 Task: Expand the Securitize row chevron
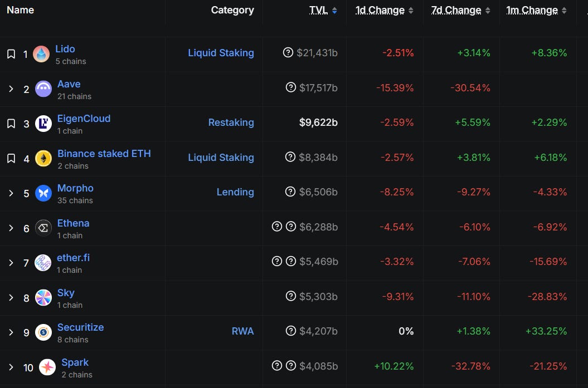pyautogui.click(x=11, y=332)
